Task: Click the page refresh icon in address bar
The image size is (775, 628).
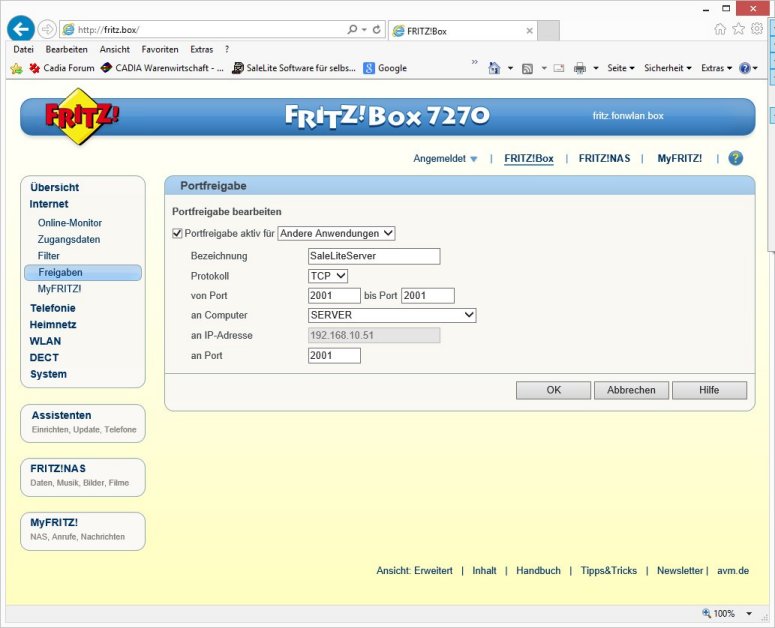Action: pyautogui.click(x=376, y=30)
